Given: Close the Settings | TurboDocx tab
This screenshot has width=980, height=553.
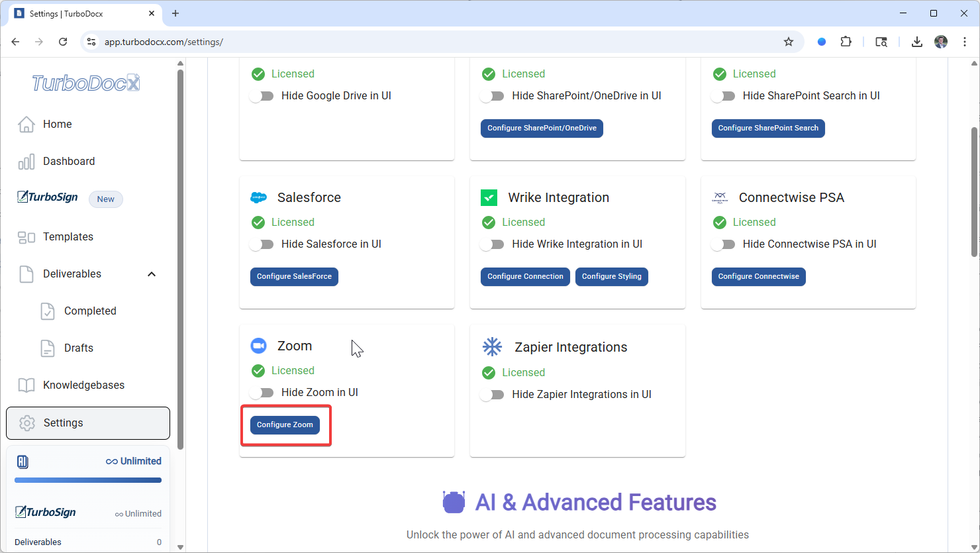Looking at the screenshot, I should pos(152,13).
